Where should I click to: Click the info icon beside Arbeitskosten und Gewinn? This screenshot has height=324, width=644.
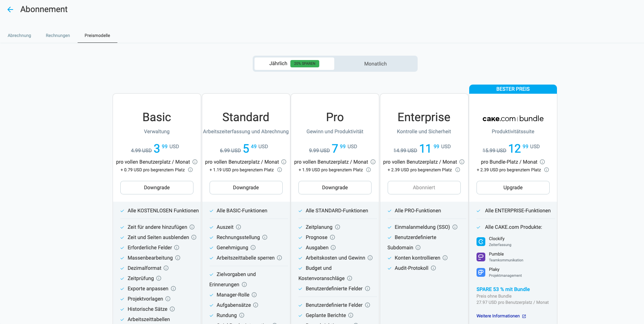(x=370, y=258)
